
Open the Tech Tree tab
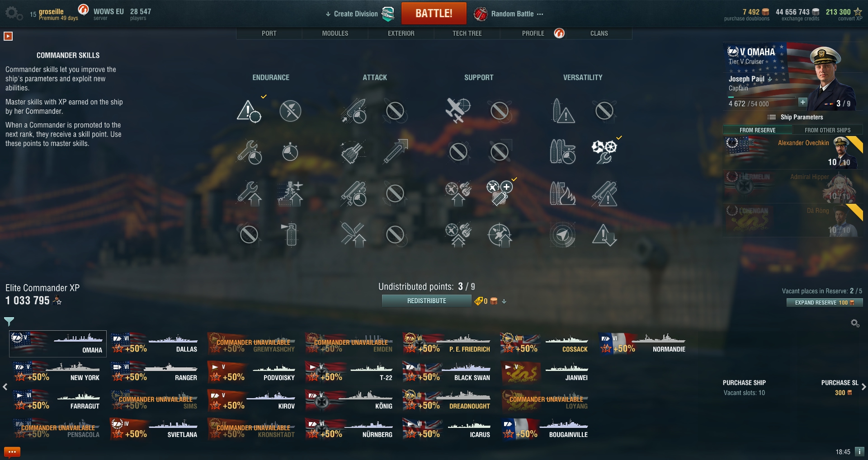coord(467,33)
